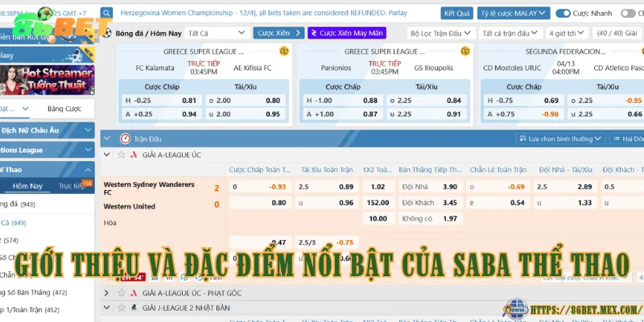This screenshot has width=644, height=322.
Task: Open the Bảng Cược tab
Action: pos(64,109)
